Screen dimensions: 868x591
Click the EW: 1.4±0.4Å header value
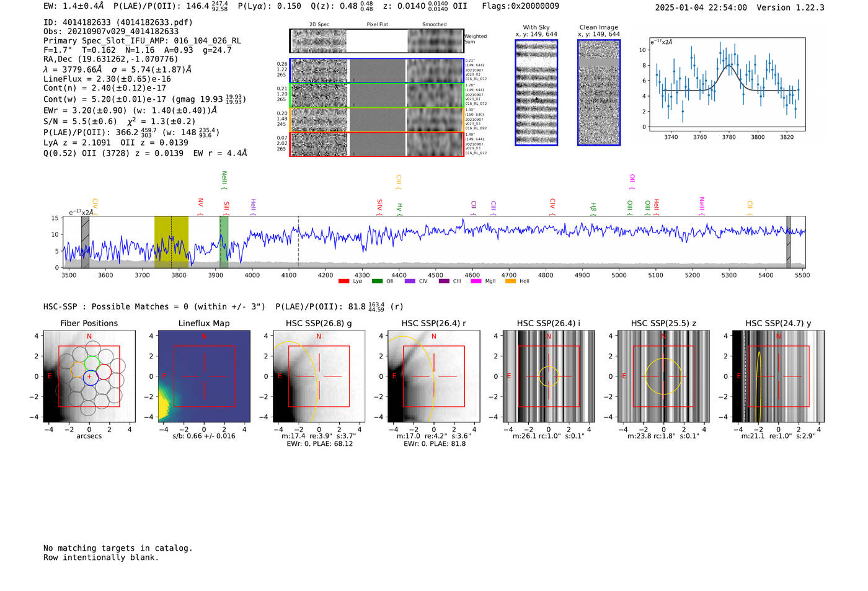(74, 6)
